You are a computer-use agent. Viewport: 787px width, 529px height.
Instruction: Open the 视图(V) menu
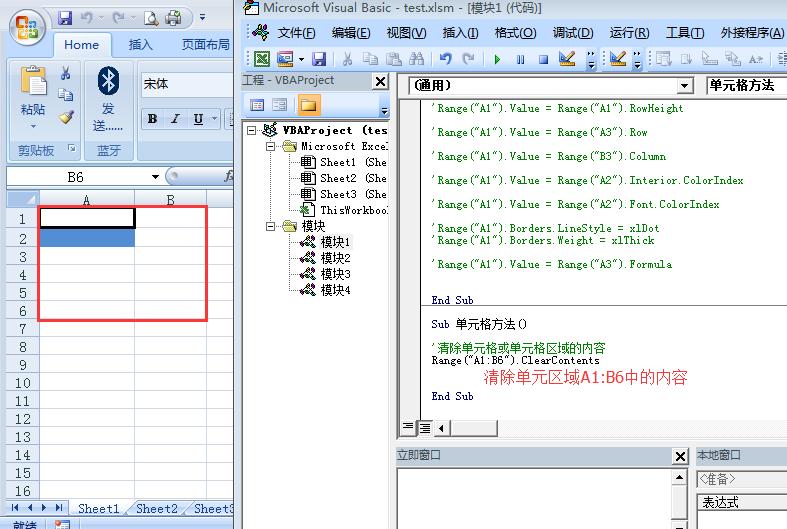click(406, 33)
